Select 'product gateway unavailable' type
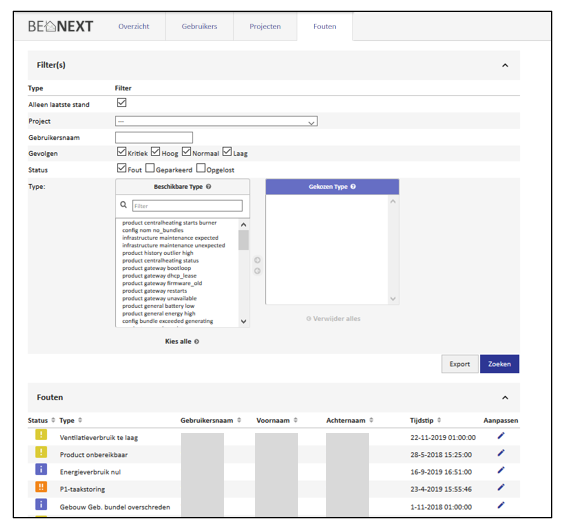Image resolution: width=564 pixels, height=528 pixels. 159,298
